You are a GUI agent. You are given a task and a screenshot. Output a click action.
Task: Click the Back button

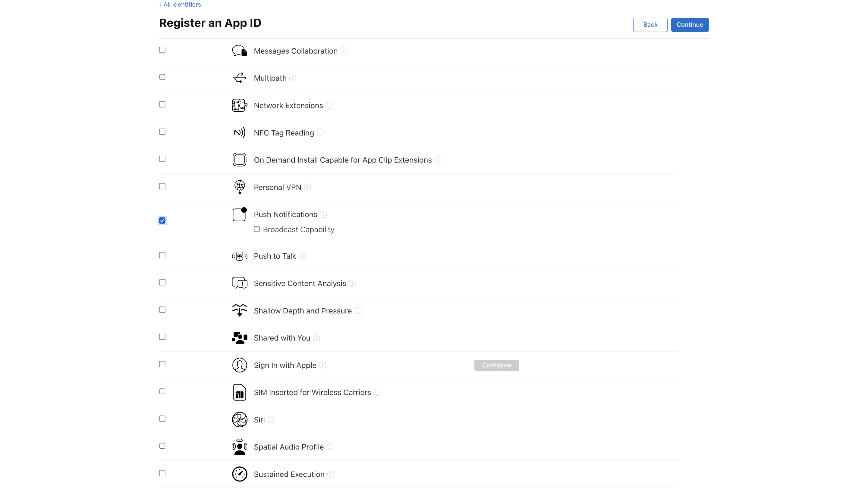click(x=650, y=25)
